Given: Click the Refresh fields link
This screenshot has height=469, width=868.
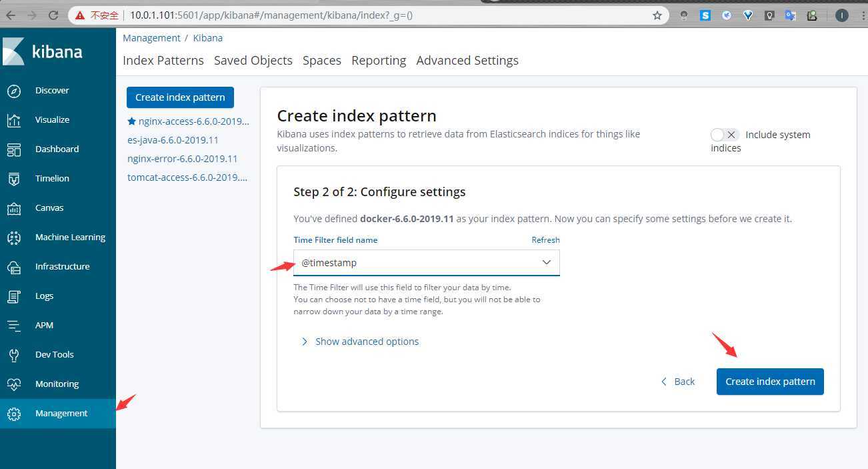Looking at the screenshot, I should pos(545,240).
